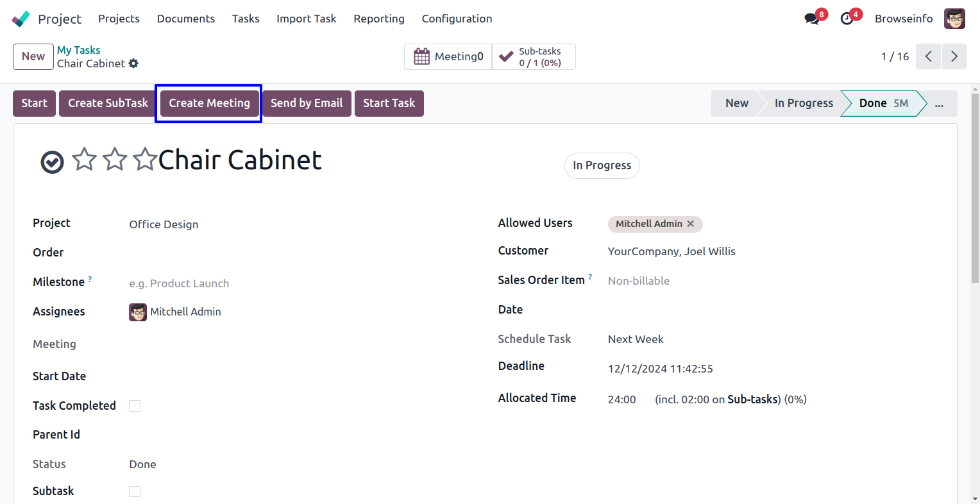Remove the Mitchell Admin allowed user tag
The image size is (980, 504).
pyautogui.click(x=691, y=224)
